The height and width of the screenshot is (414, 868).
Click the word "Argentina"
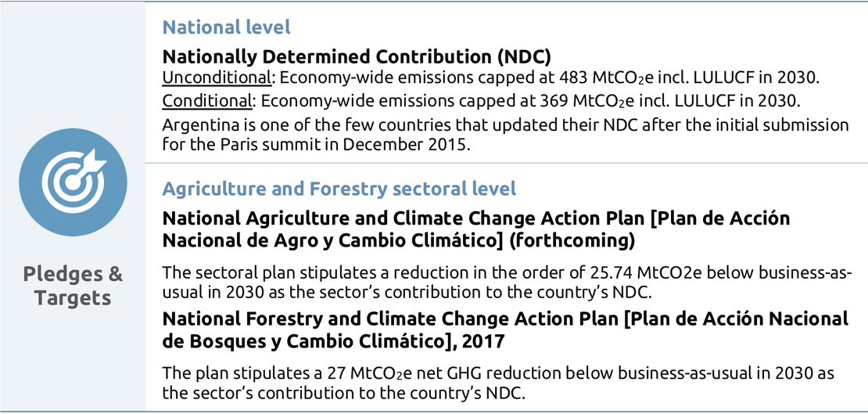tap(195, 125)
